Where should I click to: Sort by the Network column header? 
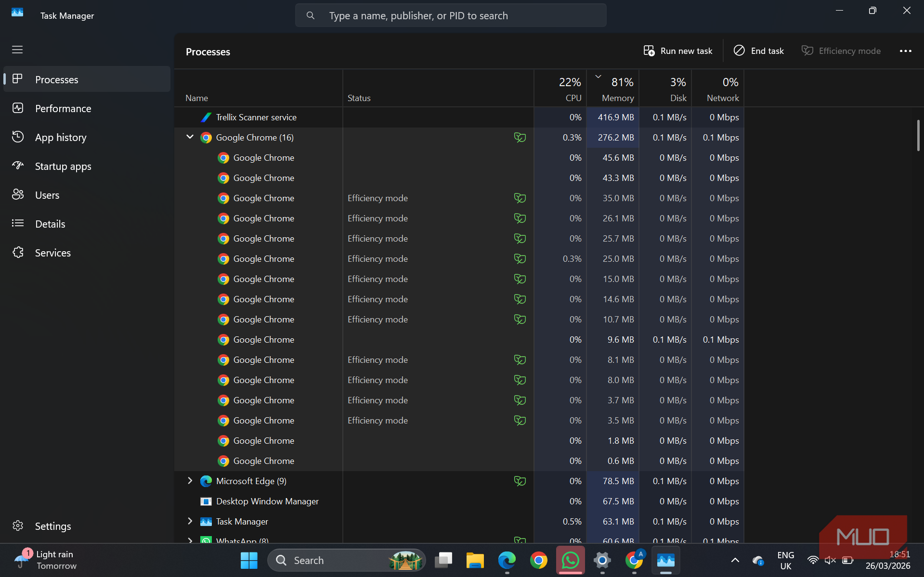pyautogui.click(x=718, y=89)
